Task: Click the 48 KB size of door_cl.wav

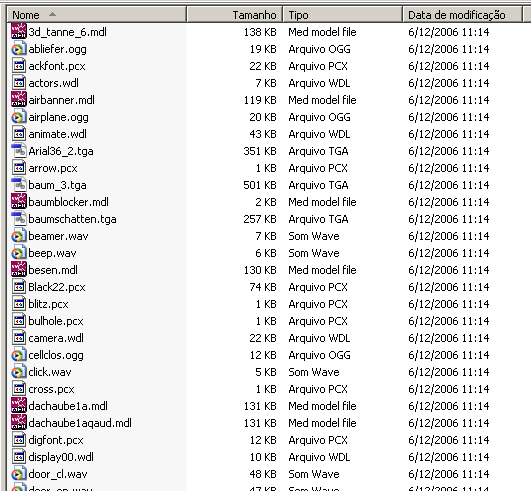Action: pos(263,474)
